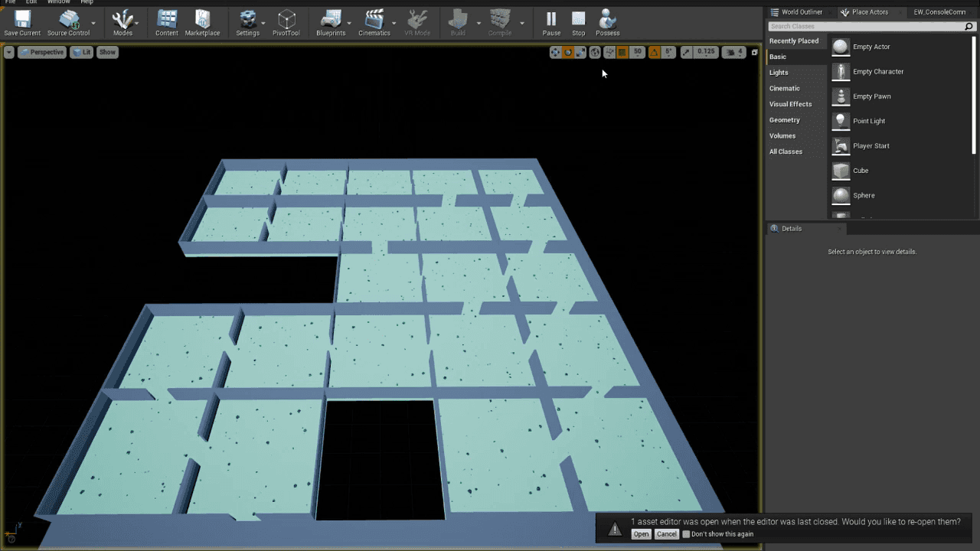Click the Compile toolbar icon

pyautogui.click(x=500, y=19)
